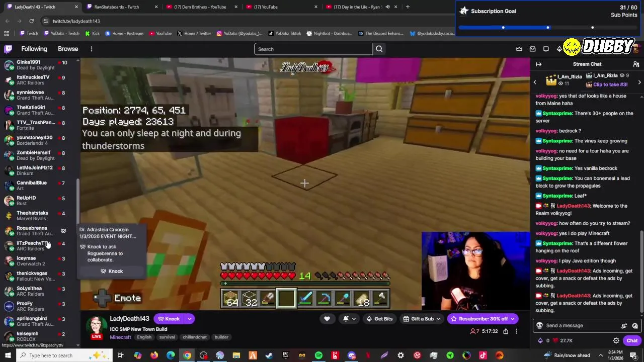
Task: Open Firefox from the taskbar
Action: point(154,355)
